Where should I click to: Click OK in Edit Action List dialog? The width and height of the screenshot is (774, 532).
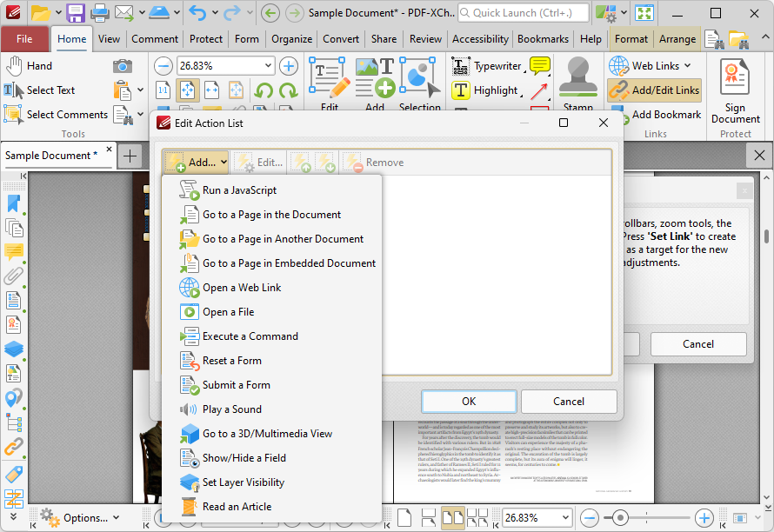[x=469, y=402]
